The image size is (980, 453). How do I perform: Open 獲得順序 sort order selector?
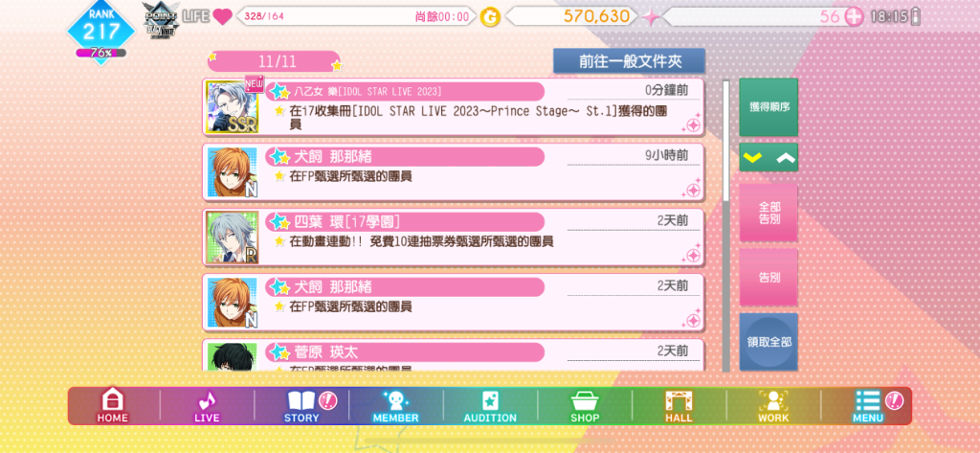768,107
